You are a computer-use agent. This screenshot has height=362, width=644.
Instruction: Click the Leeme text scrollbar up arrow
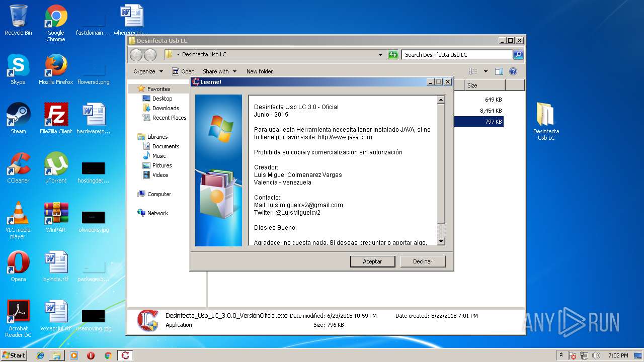[x=441, y=100]
